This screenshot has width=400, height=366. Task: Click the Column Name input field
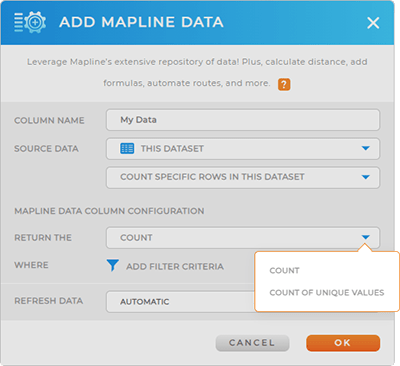243,120
